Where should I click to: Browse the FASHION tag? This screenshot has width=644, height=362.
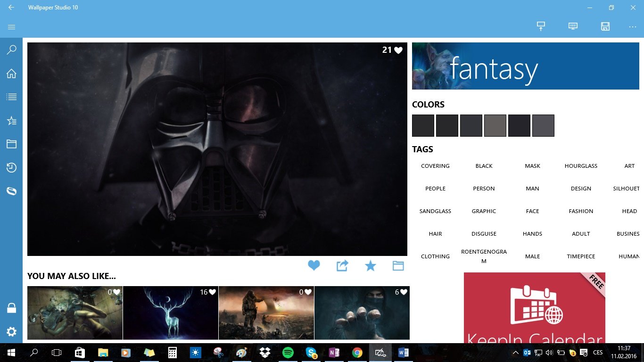pos(581,211)
